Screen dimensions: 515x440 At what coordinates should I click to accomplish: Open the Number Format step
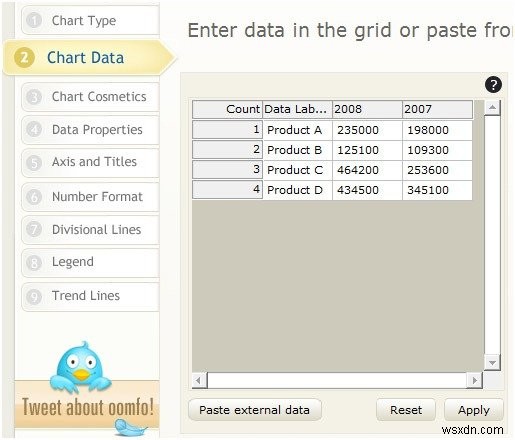[x=91, y=197]
